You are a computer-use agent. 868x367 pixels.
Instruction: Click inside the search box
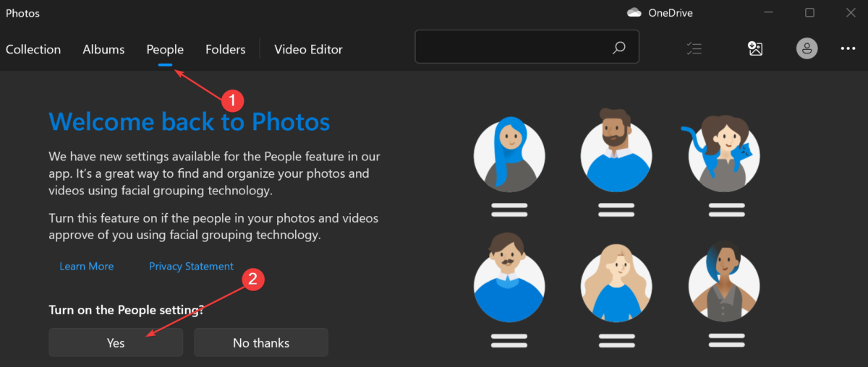pos(527,46)
